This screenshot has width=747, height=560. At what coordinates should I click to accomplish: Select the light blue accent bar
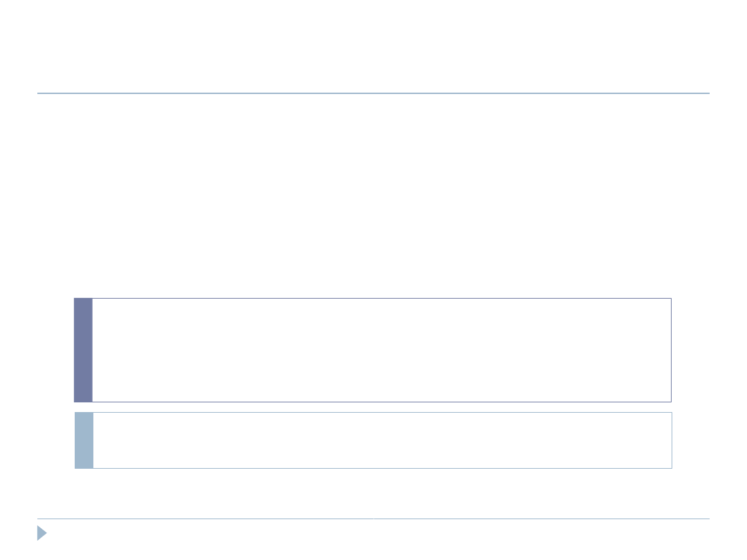(x=84, y=440)
